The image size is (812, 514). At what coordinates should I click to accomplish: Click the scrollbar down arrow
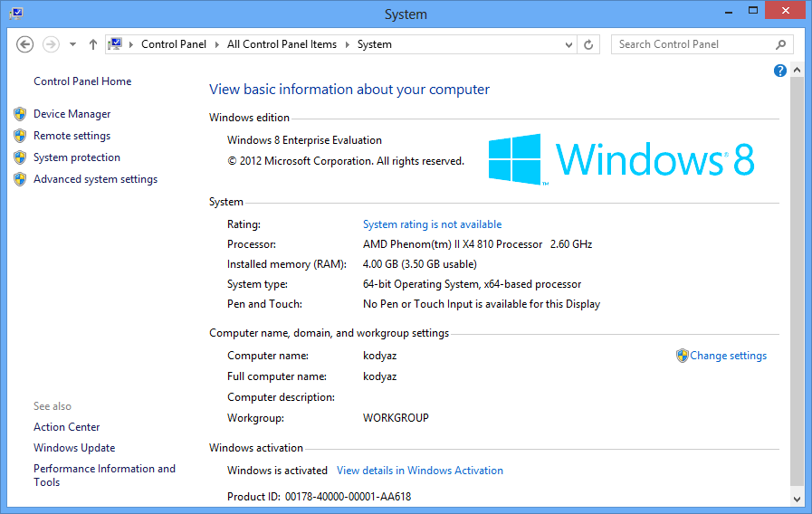(x=797, y=499)
